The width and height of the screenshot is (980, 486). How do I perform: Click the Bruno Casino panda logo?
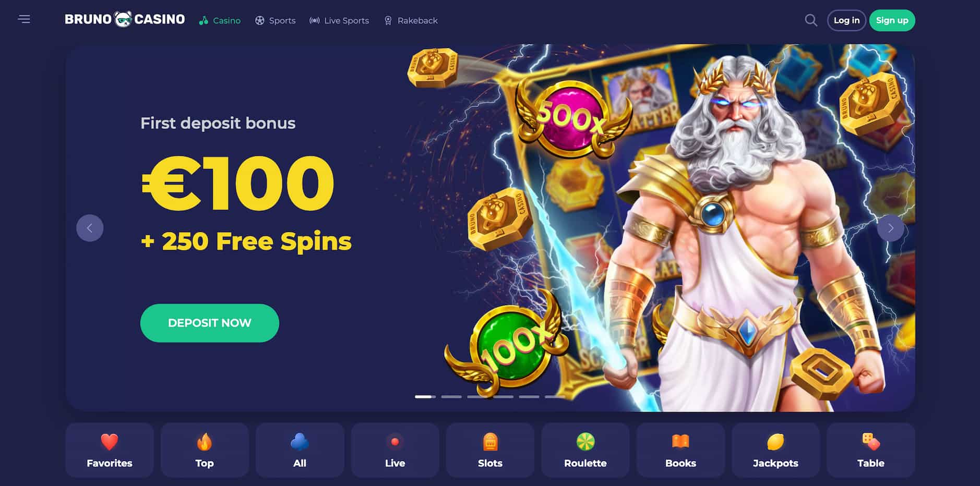(x=125, y=19)
